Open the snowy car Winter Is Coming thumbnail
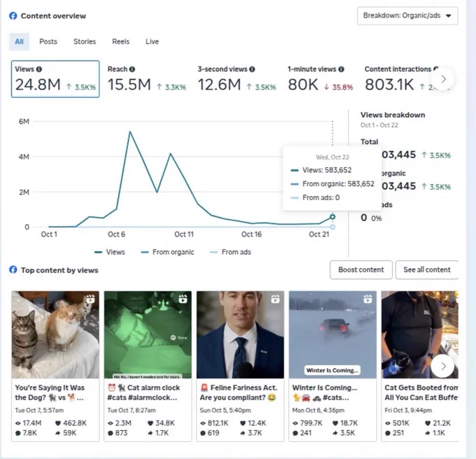The image size is (476, 459). click(332, 334)
